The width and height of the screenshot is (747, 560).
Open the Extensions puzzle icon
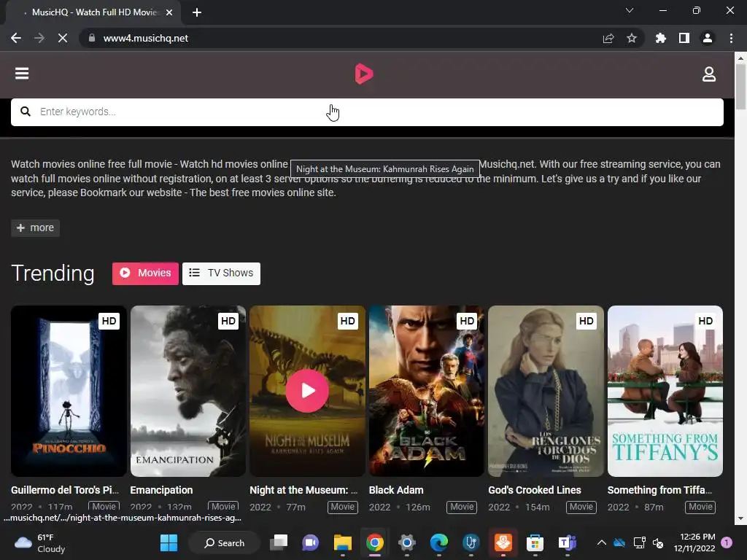pyautogui.click(x=661, y=38)
